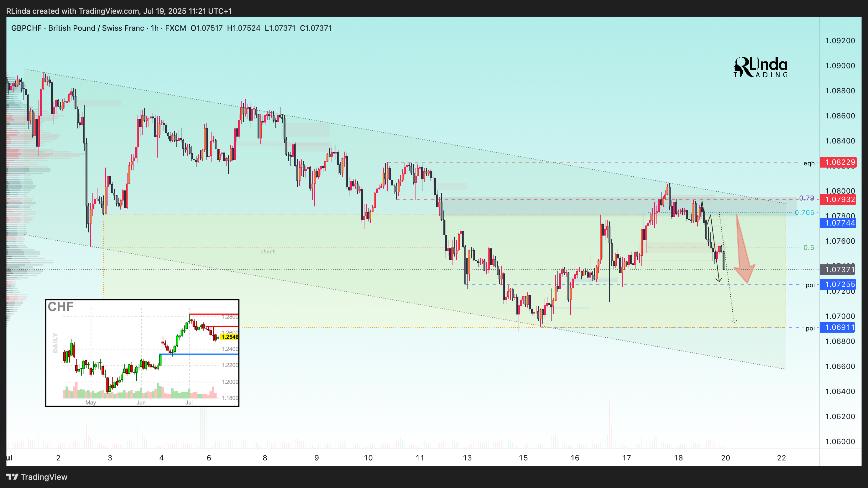Click the 1.08000 price axis tick
868x488 pixels.
click(x=840, y=191)
